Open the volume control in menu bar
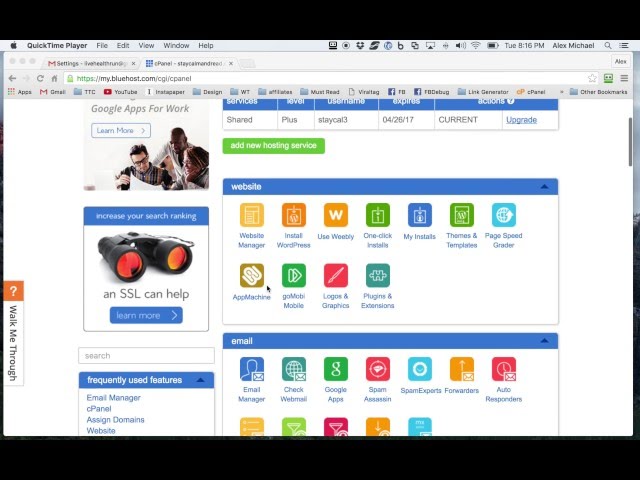Image resolution: width=640 pixels, height=480 pixels. [461, 46]
